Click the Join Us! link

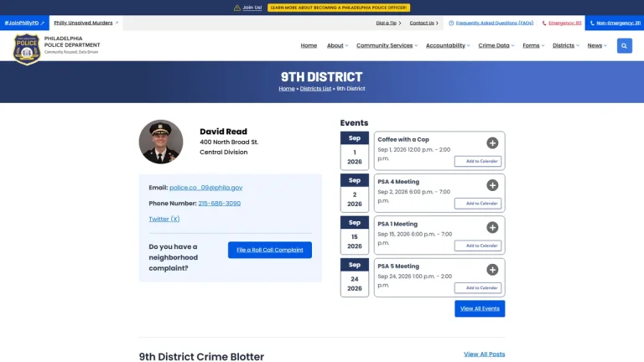click(x=252, y=8)
